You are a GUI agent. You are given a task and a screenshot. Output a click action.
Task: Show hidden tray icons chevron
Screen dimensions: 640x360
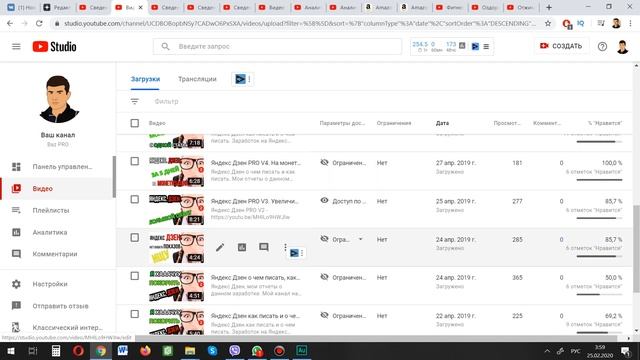click(x=547, y=351)
